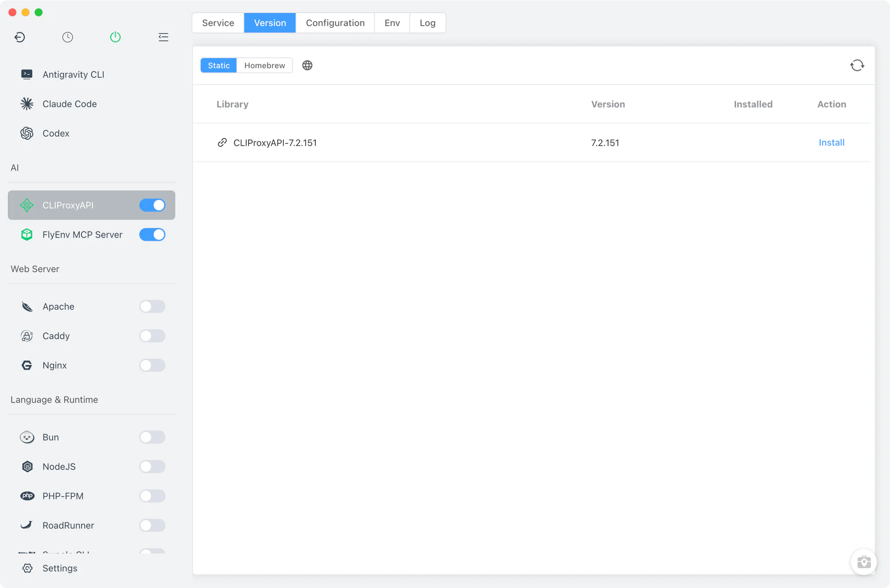Screen dimensions: 890x588
Task: Open the Env tab
Action: point(392,23)
